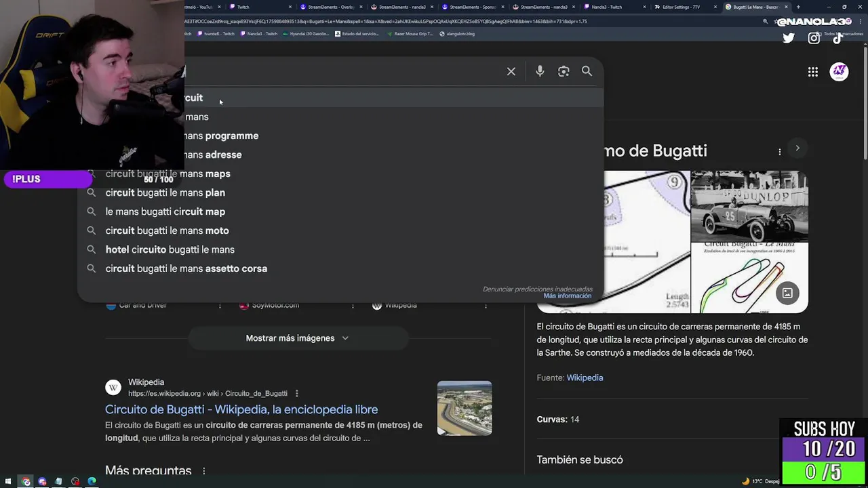Choose suggestion 'circuit bugatti le mans plan'
Screen dimensions: 868x488
pos(340,192)
